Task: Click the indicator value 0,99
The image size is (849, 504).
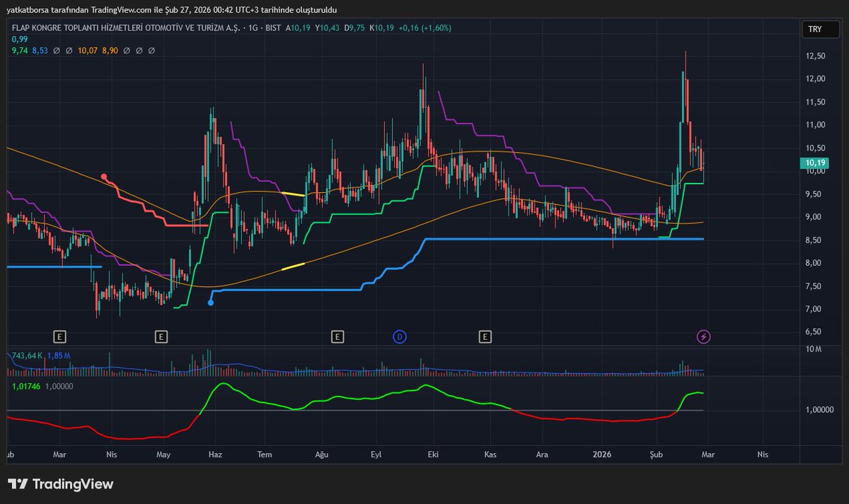Action: point(18,40)
